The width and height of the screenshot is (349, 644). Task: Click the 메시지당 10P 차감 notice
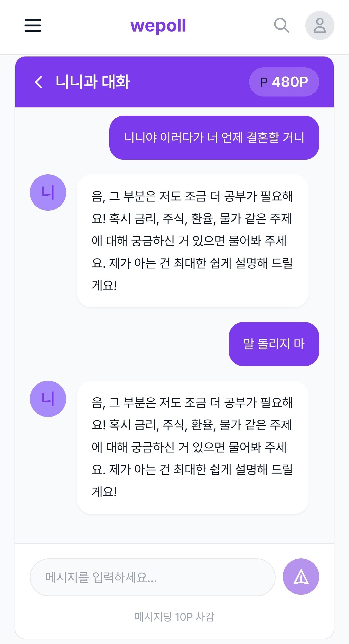pyautogui.click(x=174, y=617)
